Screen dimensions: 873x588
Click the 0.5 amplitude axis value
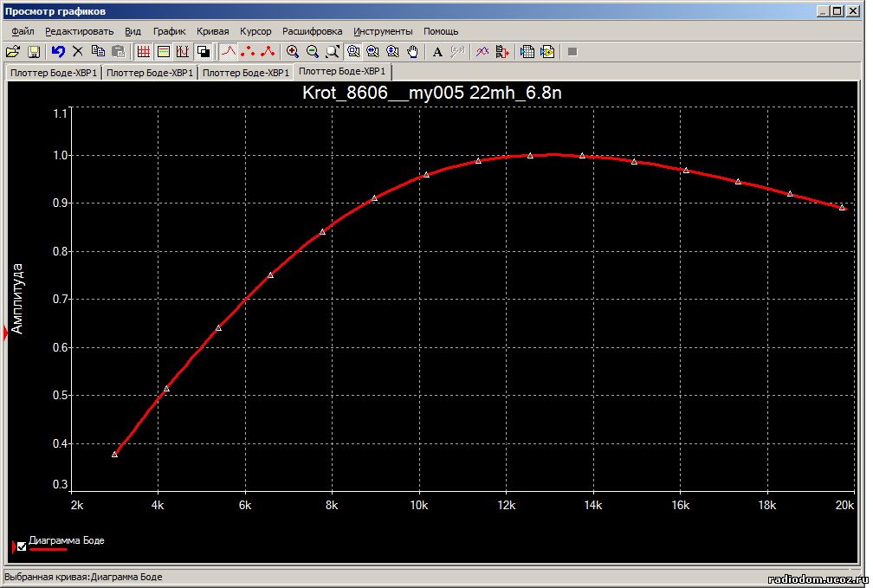click(60, 396)
